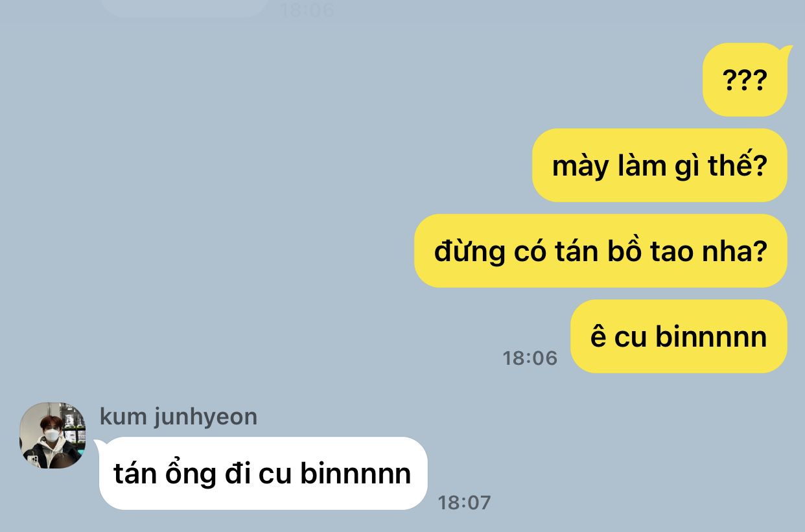
Task: Select the "mày làm gì thế?" message
Action: click(660, 165)
